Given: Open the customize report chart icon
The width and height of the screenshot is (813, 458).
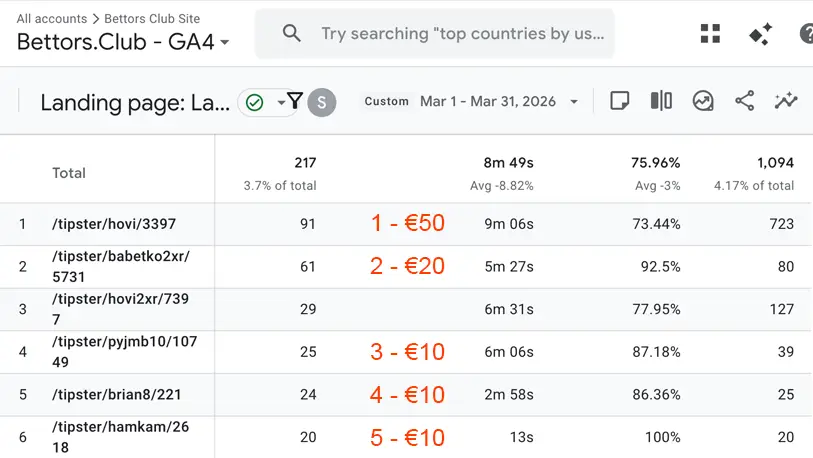Looking at the screenshot, I should (703, 101).
